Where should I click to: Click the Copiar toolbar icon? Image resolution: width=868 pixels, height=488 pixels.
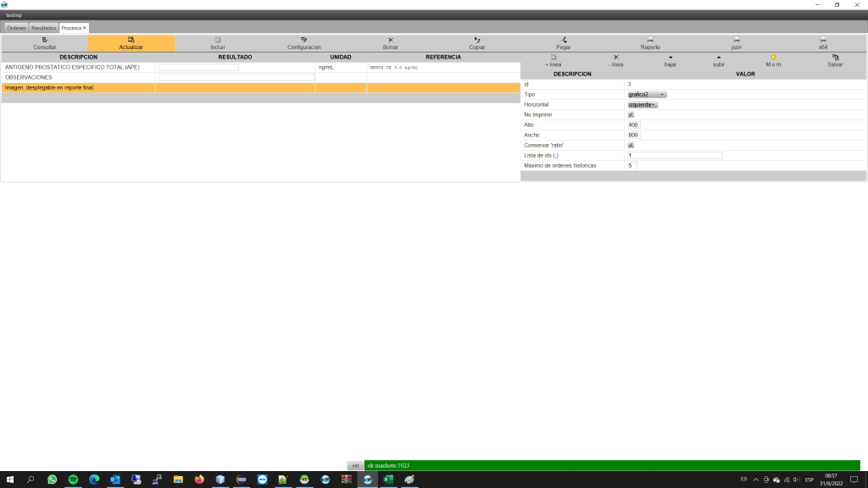pyautogui.click(x=476, y=40)
